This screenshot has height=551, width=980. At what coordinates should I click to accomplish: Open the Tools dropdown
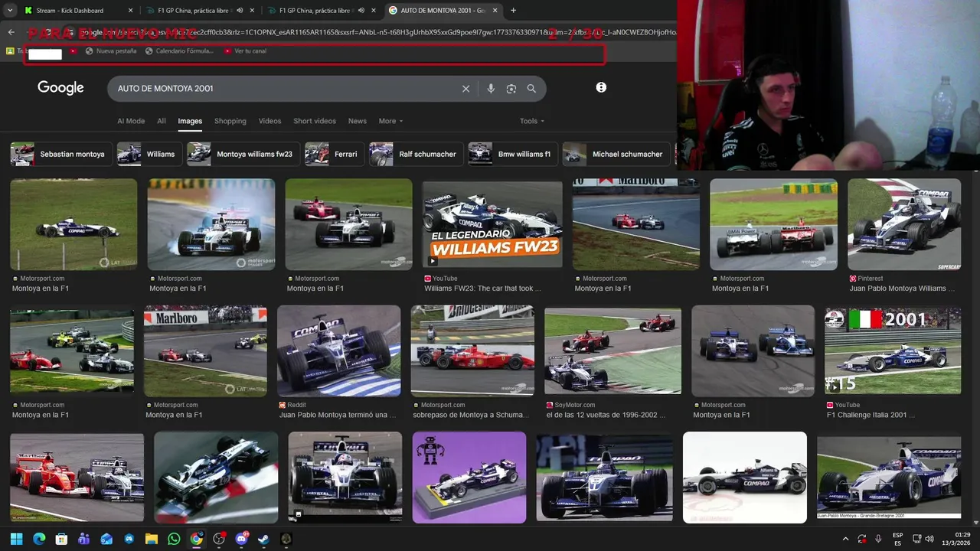(532, 121)
